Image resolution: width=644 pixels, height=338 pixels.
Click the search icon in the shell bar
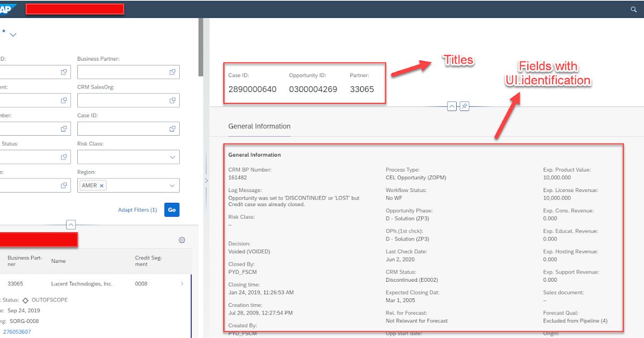click(x=633, y=9)
